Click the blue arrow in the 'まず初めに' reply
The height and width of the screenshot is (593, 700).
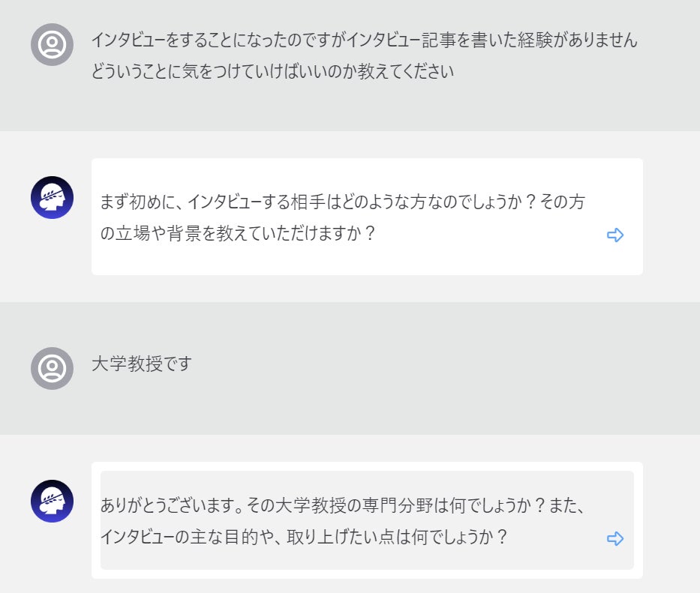point(615,235)
